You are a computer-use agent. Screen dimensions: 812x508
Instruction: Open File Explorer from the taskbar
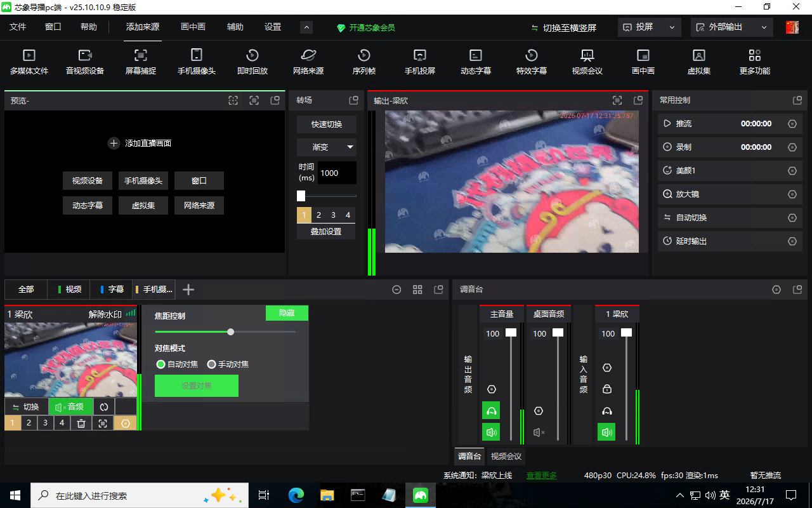click(327, 495)
